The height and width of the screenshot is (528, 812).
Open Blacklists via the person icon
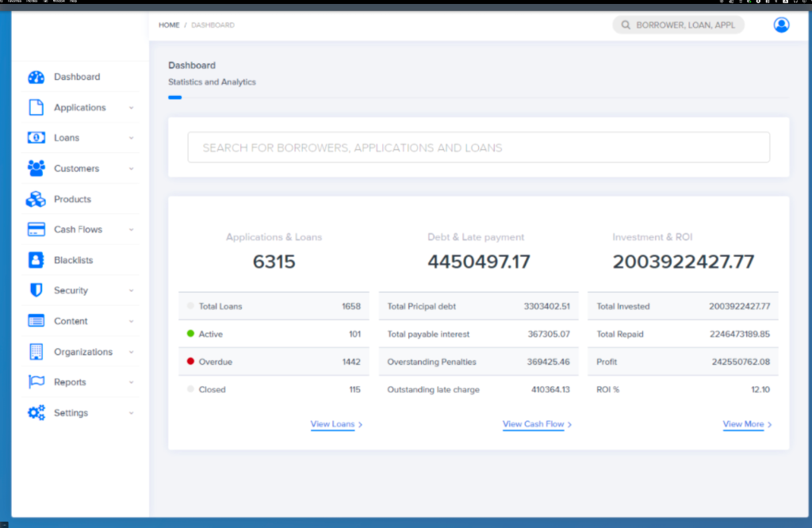[x=36, y=259]
